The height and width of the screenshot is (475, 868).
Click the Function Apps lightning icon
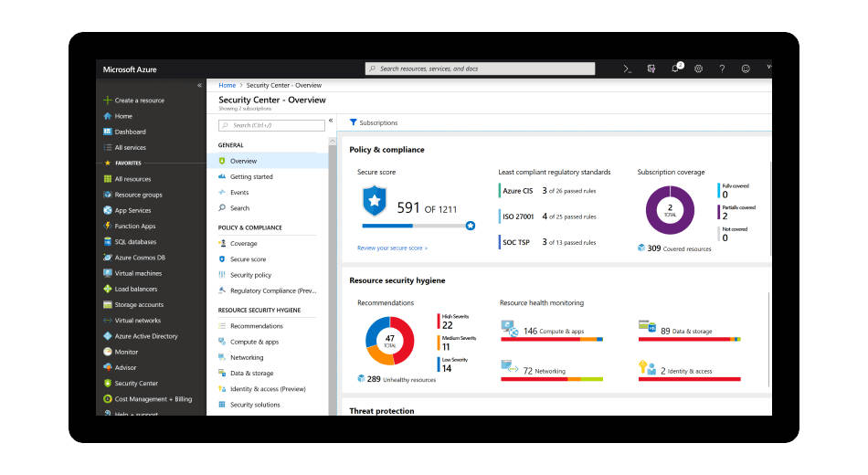pyautogui.click(x=108, y=226)
